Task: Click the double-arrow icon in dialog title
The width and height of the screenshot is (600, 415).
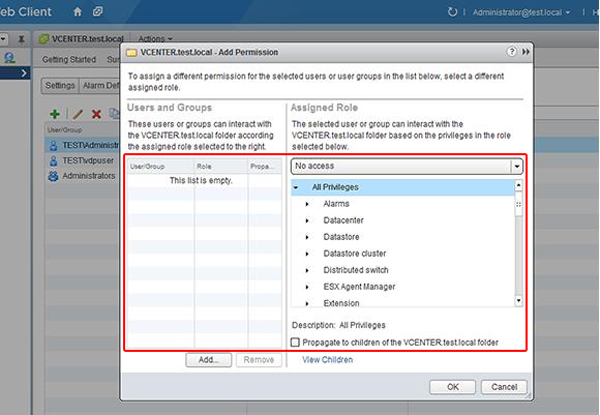Action: (x=526, y=52)
